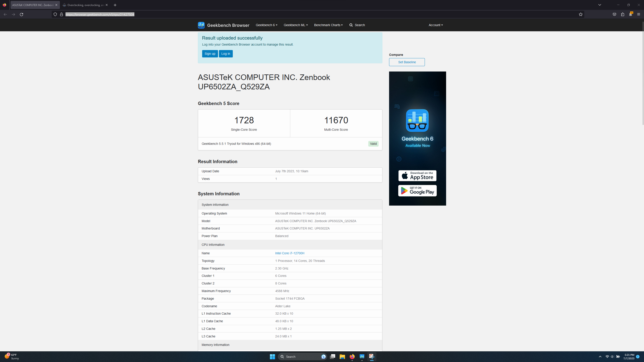Click the battery tray icon
Viewport: 644px width, 362px height.
pos(618,357)
